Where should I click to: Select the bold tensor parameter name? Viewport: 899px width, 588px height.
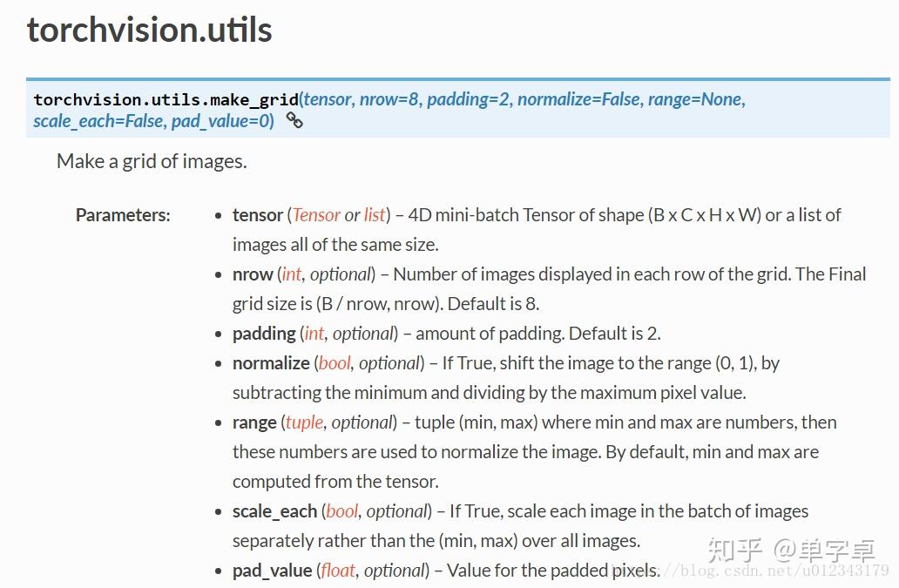258,215
